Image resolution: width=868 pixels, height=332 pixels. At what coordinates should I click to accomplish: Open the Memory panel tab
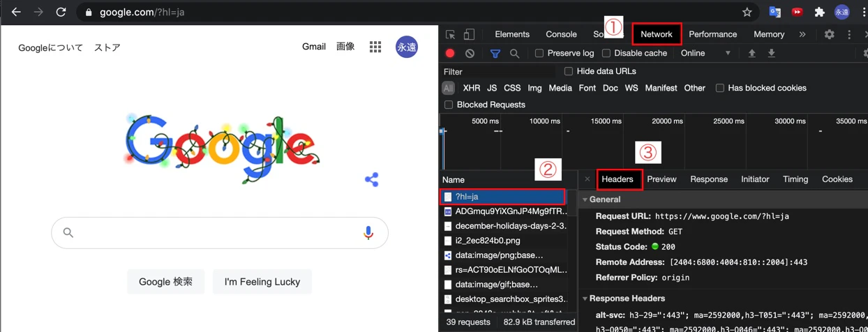coord(769,34)
